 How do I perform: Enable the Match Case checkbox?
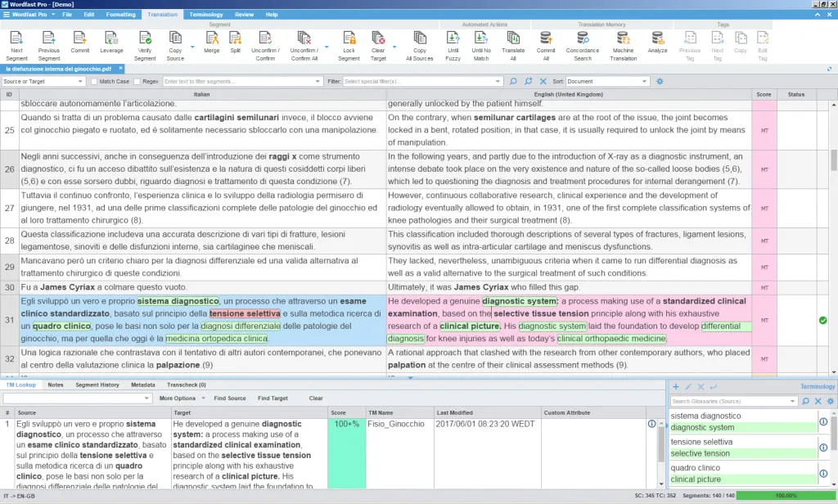pyautogui.click(x=95, y=82)
